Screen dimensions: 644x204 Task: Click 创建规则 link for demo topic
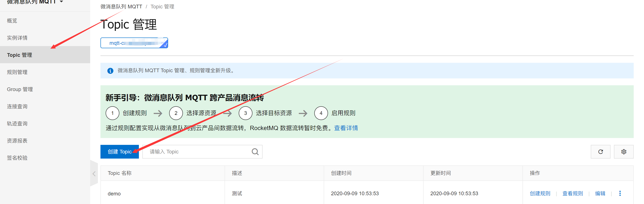(x=540, y=193)
